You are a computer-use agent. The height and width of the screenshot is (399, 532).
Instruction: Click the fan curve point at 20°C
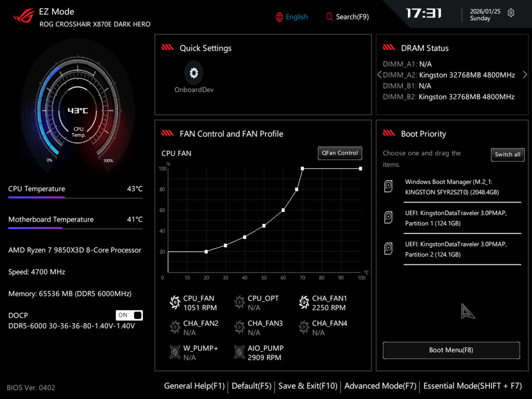[206, 252]
